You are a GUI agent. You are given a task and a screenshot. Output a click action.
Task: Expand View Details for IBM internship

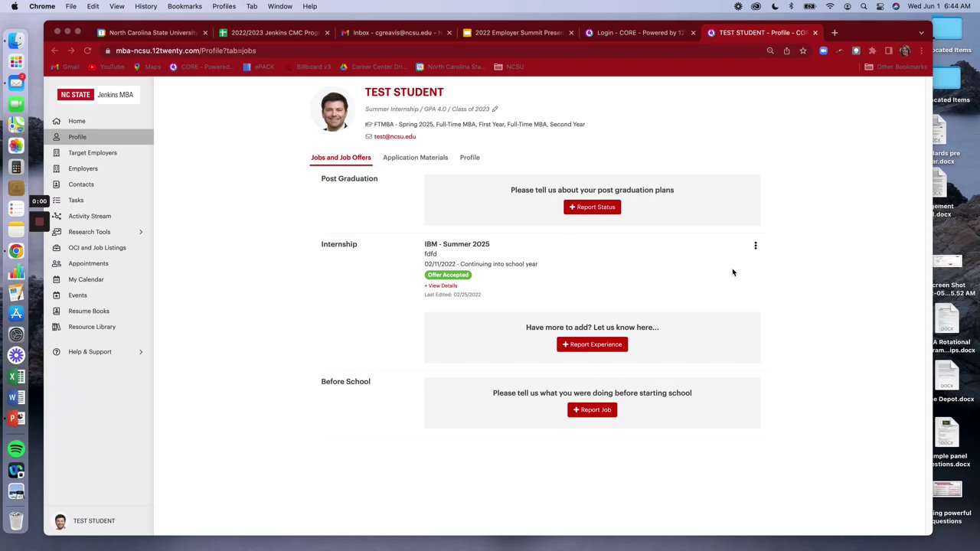[x=441, y=285]
